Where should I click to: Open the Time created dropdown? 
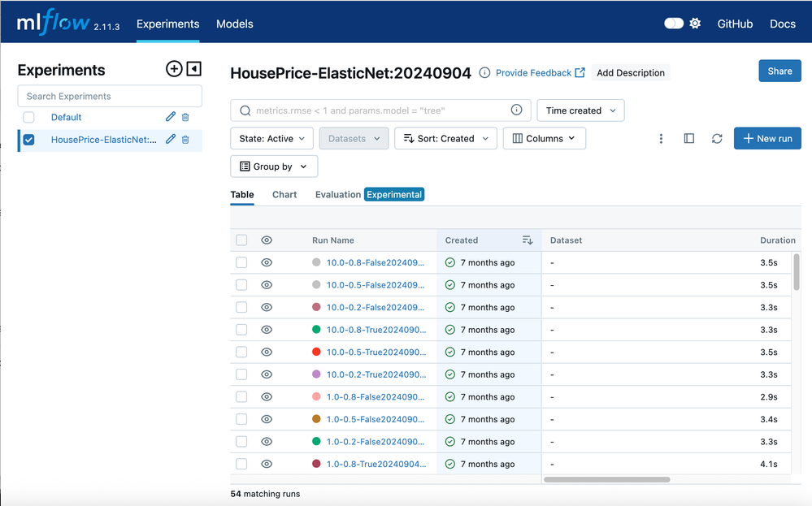point(580,110)
